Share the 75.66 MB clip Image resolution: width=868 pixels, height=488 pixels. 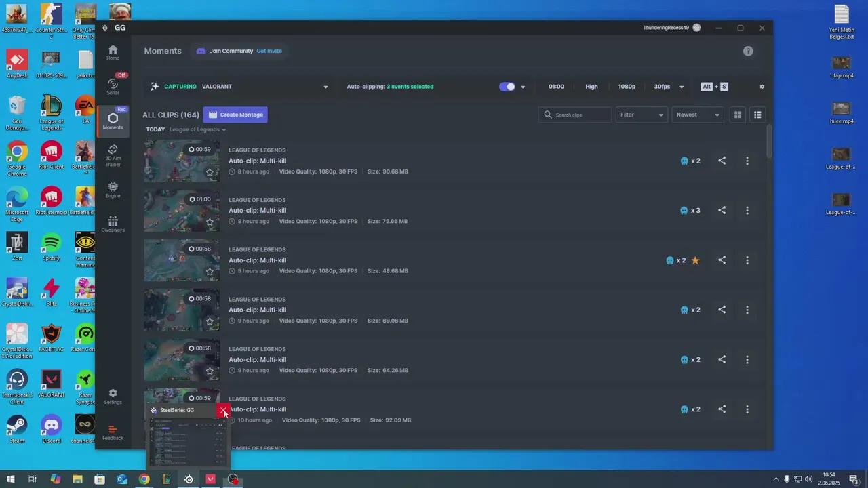(722, 210)
